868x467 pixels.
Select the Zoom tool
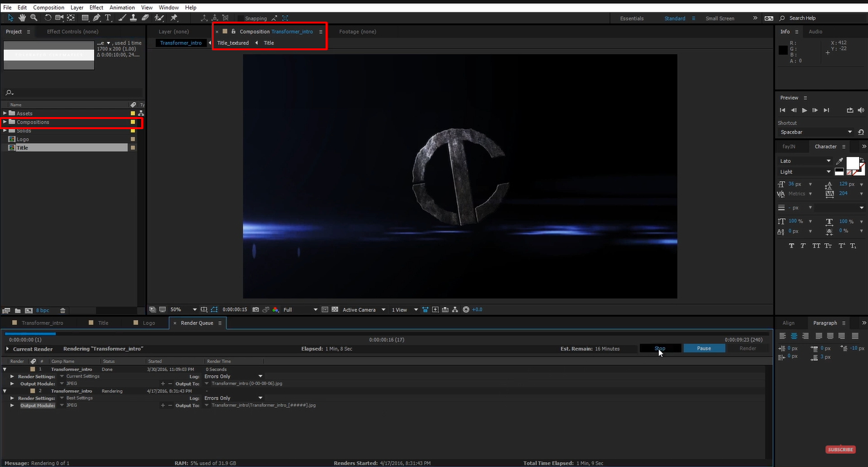(x=33, y=18)
